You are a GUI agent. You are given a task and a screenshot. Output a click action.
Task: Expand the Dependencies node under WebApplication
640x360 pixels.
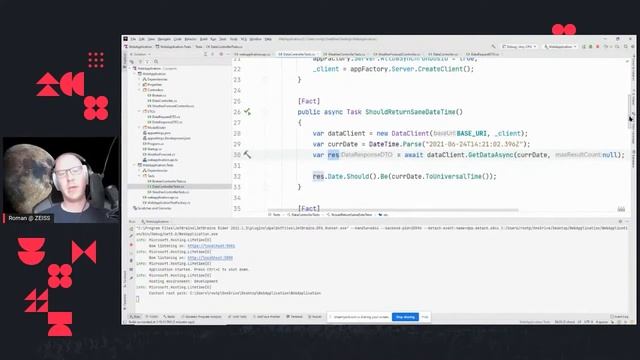[139, 79]
